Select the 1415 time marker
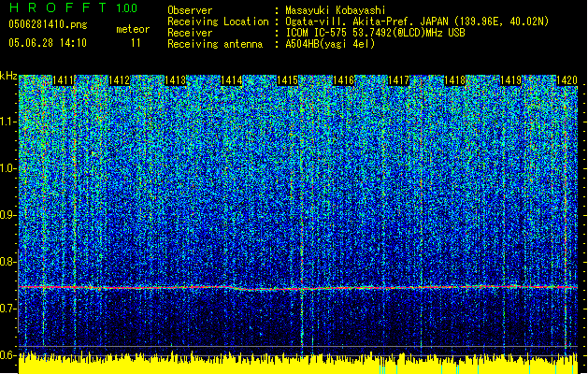The width and height of the screenshot is (588, 374). click(288, 81)
